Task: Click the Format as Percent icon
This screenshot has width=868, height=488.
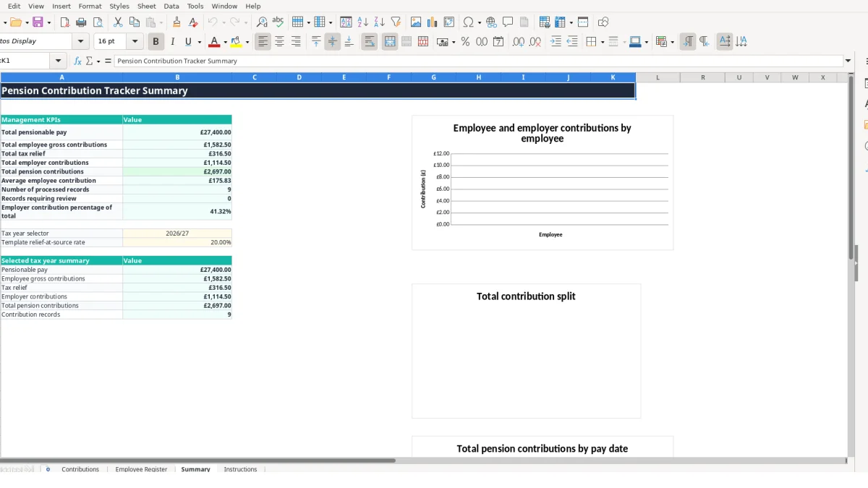Action: point(465,42)
